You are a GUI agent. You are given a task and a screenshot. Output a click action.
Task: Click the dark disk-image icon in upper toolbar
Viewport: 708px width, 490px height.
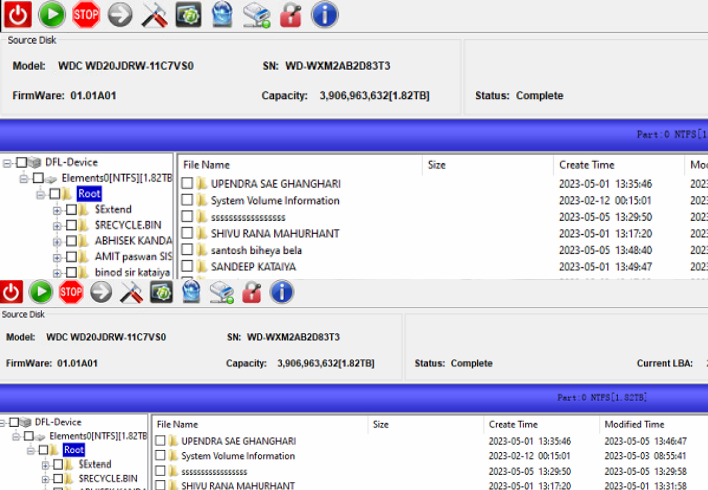[188, 15]
